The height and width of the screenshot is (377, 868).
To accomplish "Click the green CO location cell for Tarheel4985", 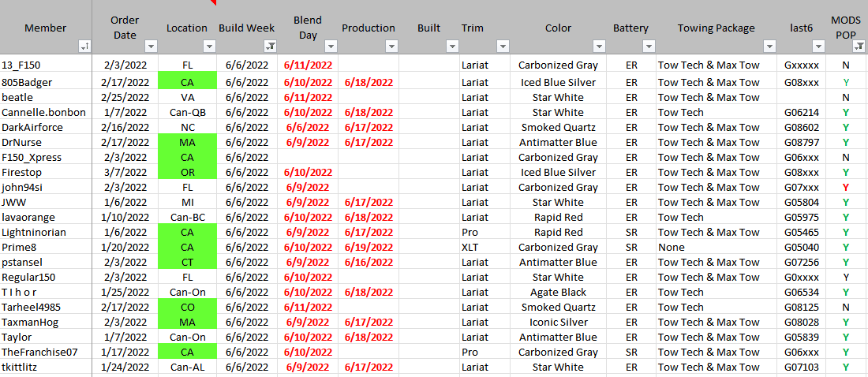I will (x=187, y=308).
